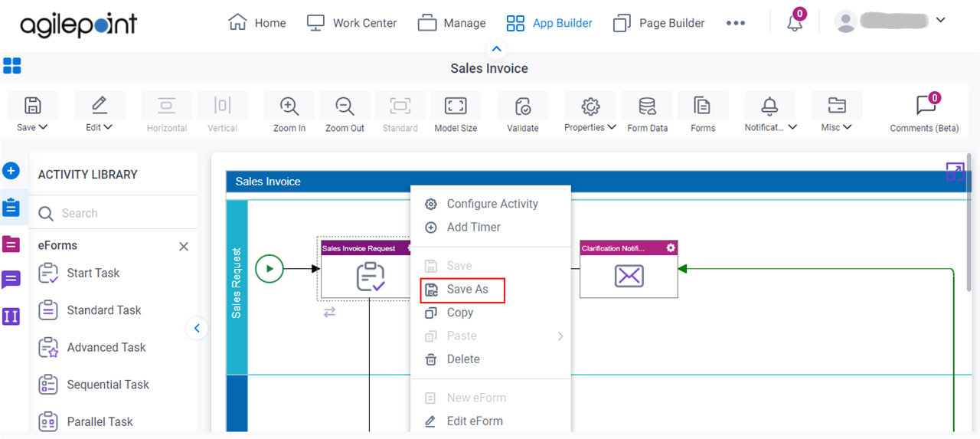980x439 pixels.
Task: Open the Model Size tool
Action: 456,112
